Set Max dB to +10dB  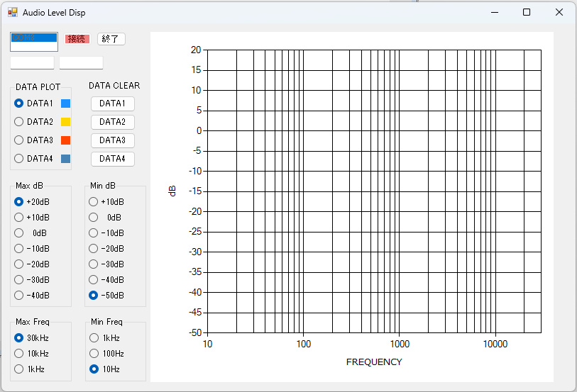point(20,218)
